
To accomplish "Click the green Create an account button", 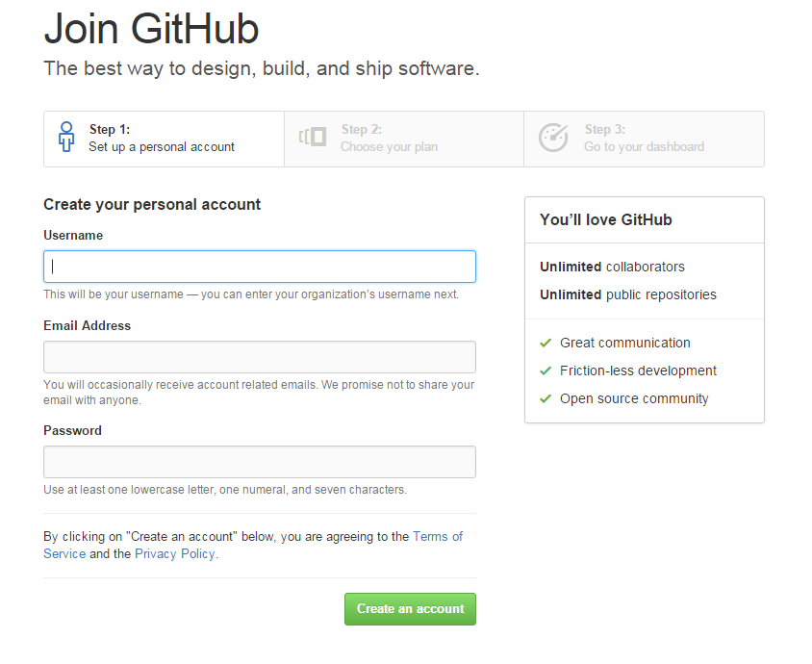I will point(410,609).
